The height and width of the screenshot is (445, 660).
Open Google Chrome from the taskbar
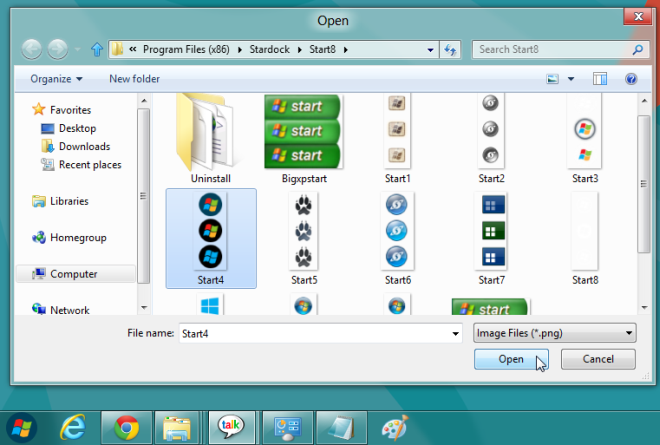126,428
